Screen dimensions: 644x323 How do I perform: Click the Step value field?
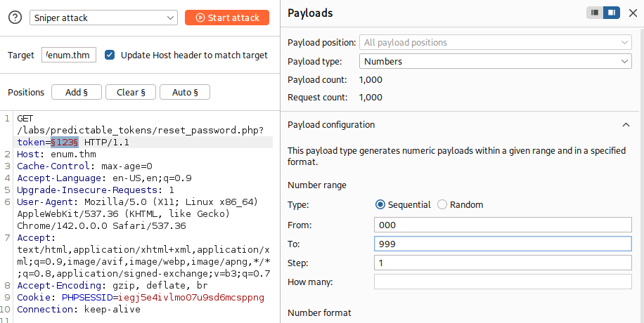click(x=503, y=263)
